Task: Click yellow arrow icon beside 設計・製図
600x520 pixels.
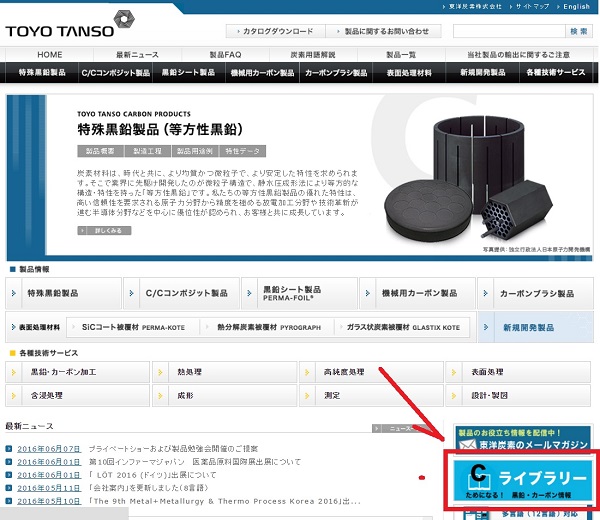Action: point(454,396)
